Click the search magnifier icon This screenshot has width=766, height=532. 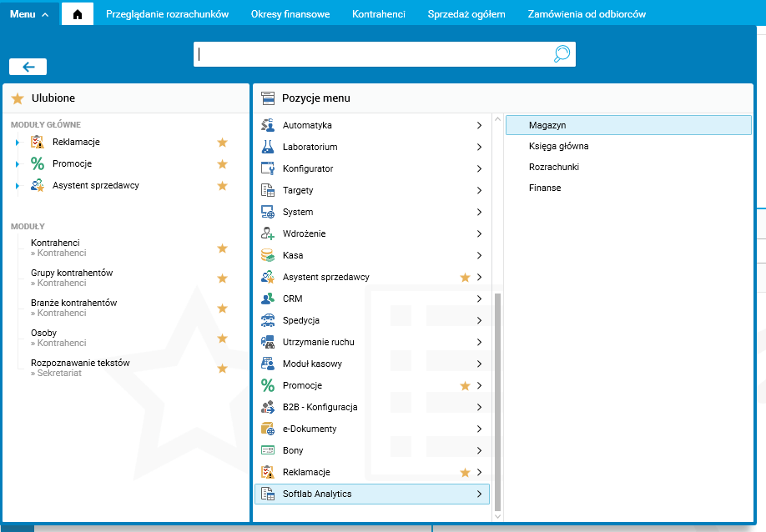pyautogui.click(x=562, y=53)
